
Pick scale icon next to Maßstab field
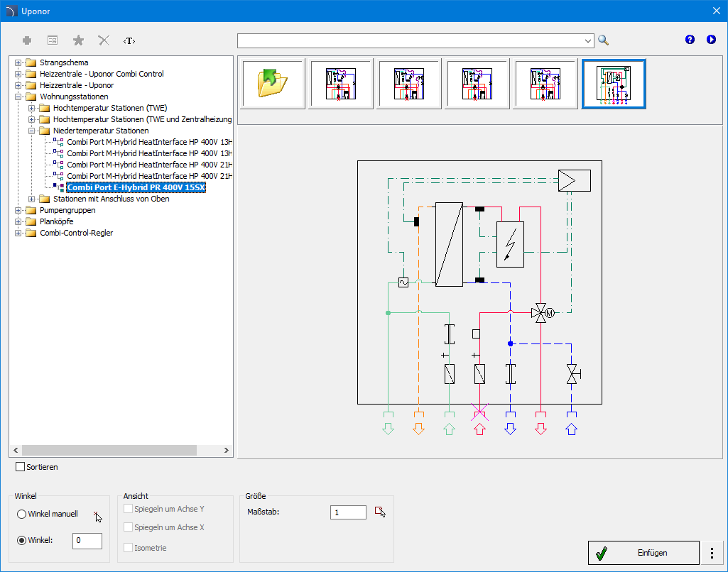coord(381,512)
